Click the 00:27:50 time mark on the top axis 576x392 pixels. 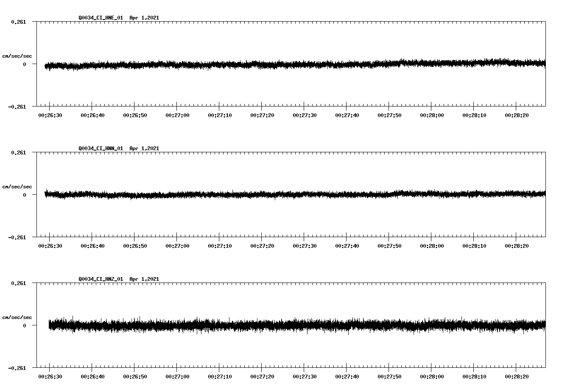click(389, 114)
